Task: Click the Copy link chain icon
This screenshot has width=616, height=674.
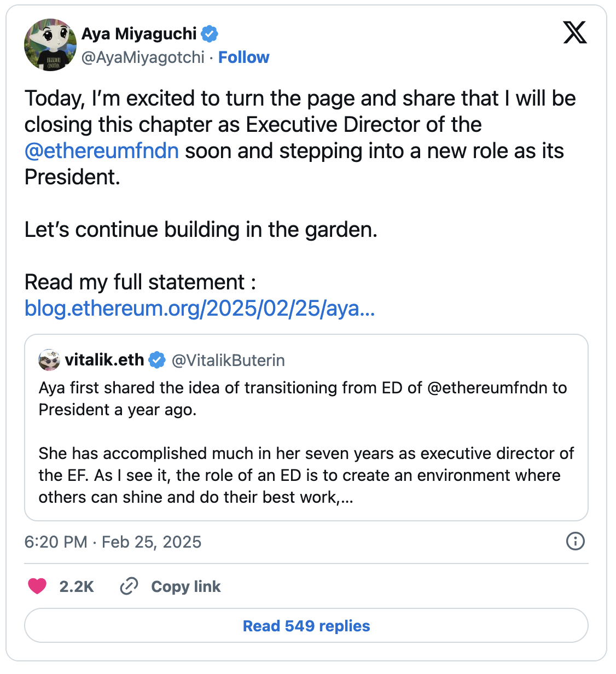Action: click(129, 586)
